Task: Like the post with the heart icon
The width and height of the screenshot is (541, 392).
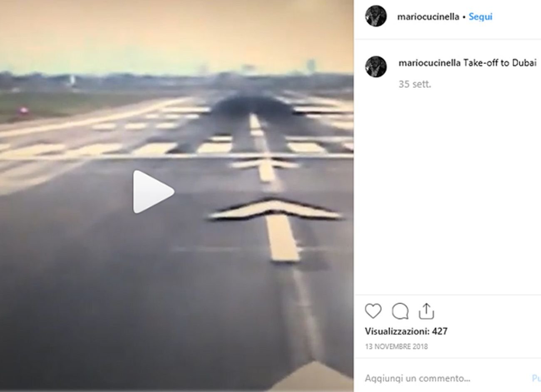Action: click(x=373, y=311)
